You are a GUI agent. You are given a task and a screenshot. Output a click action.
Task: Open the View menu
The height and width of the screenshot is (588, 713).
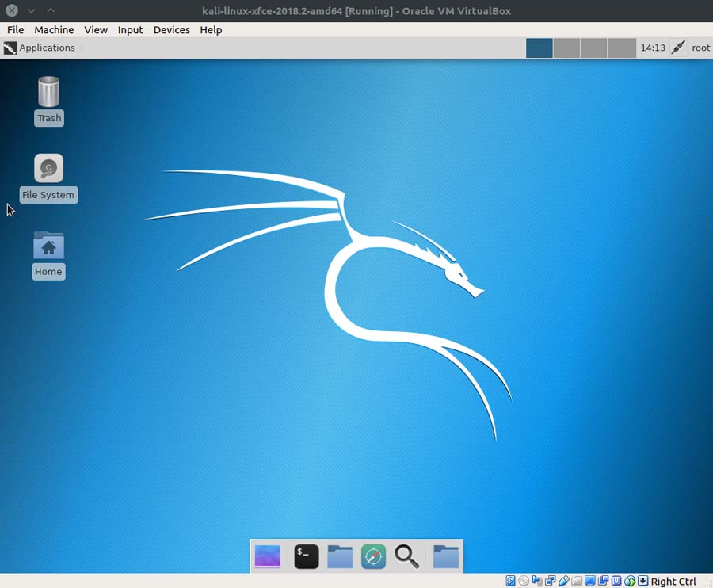tap(96, 30)
